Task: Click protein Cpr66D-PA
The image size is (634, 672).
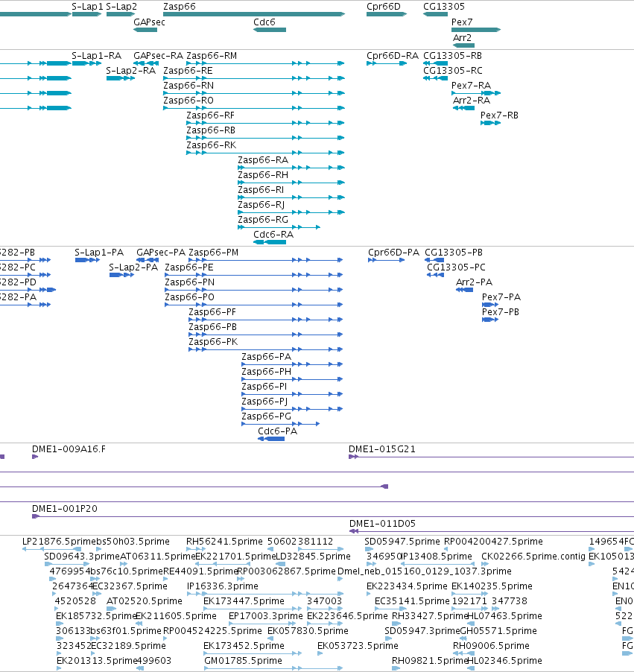Action: (x=386, y=260)
